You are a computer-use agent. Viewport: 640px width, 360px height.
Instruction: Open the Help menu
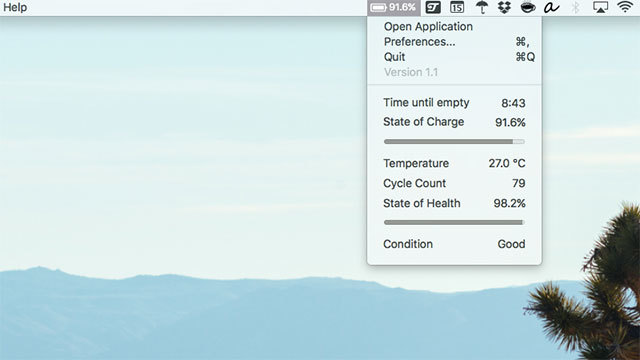pos(15,7)
